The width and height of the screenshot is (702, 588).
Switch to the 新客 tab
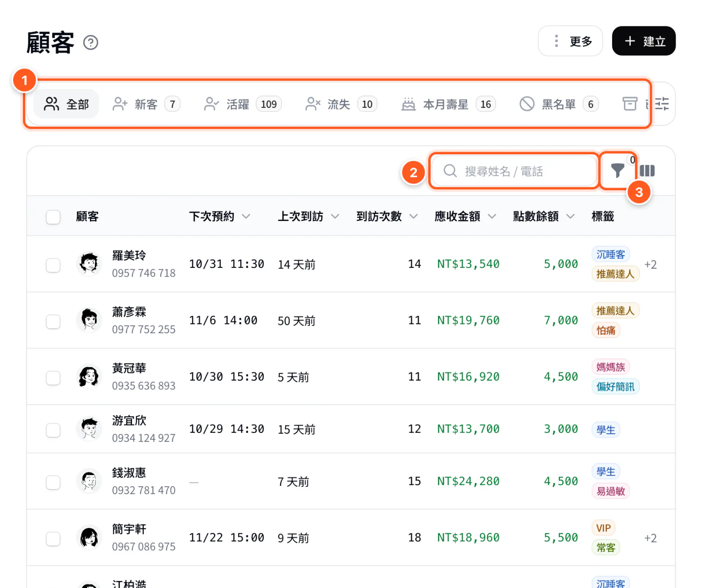[146, 104]
